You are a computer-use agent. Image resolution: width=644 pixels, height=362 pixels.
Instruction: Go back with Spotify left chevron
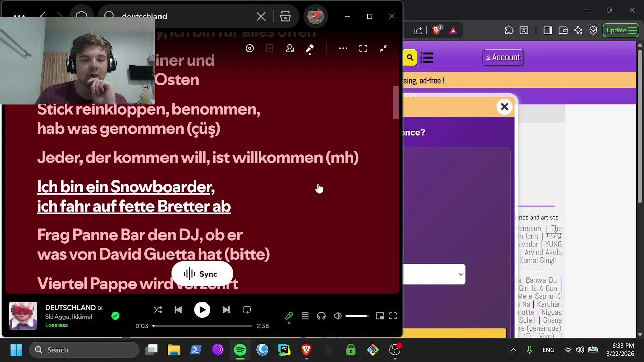pos(43,16)
